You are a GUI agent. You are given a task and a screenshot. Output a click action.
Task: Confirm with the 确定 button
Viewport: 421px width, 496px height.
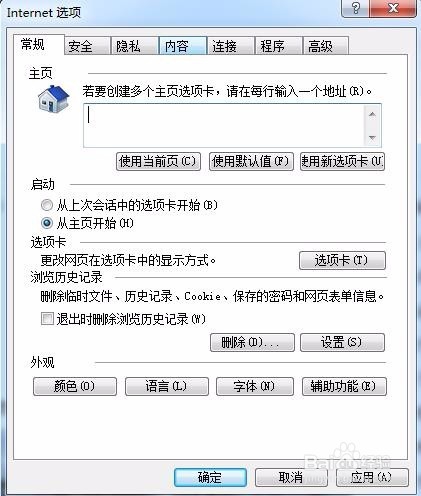click(x=210, y=477)
